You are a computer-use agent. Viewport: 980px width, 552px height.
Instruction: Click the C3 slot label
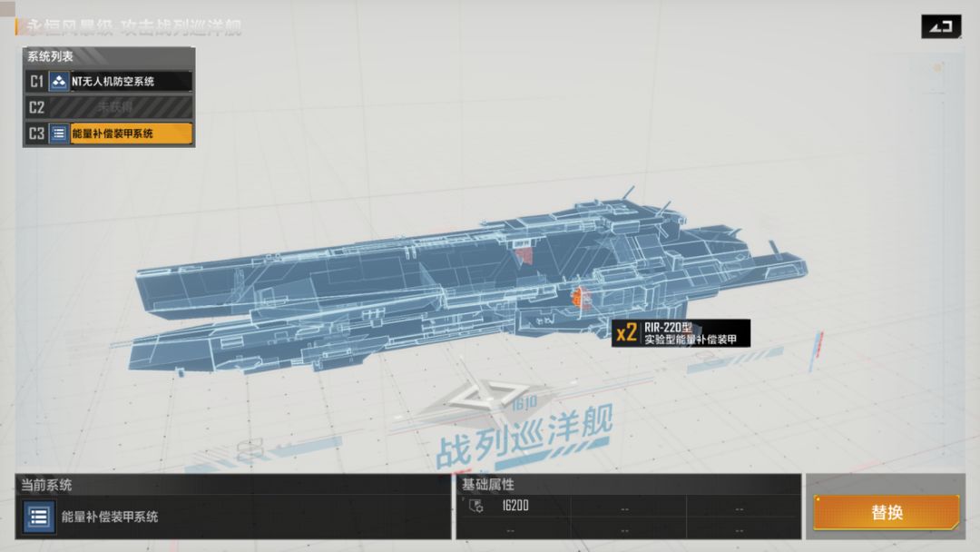(x=36, y=133)
